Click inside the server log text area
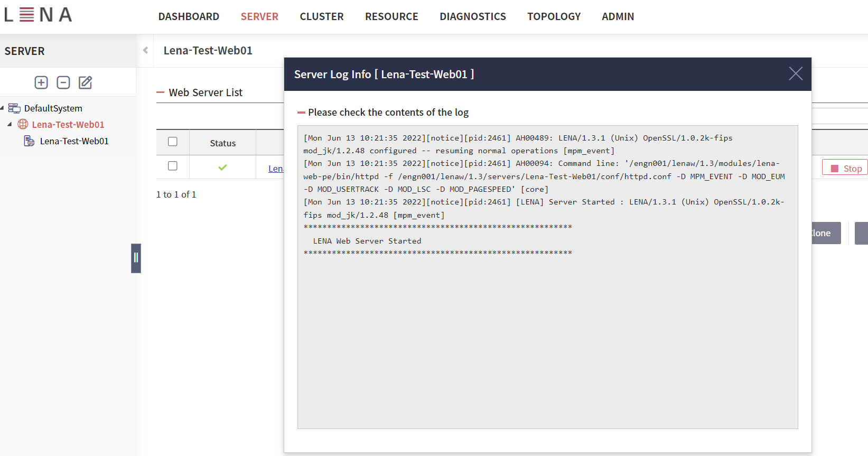The height and width of the screenshot is (456, 868). 547,277
